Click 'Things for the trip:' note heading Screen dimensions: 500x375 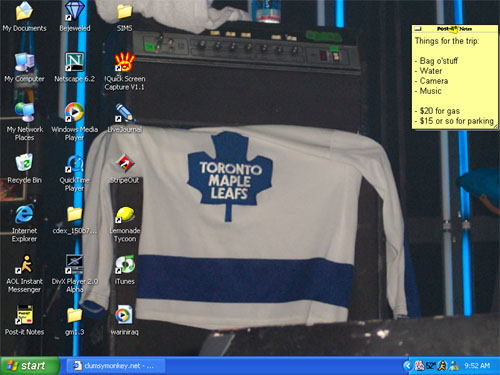(x=447, y=41)
